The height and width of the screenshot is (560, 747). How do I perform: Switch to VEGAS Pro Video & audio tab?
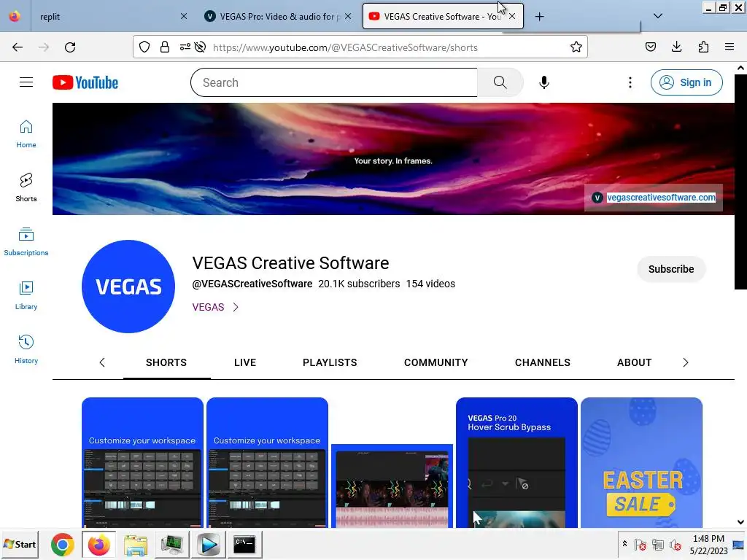278,17
